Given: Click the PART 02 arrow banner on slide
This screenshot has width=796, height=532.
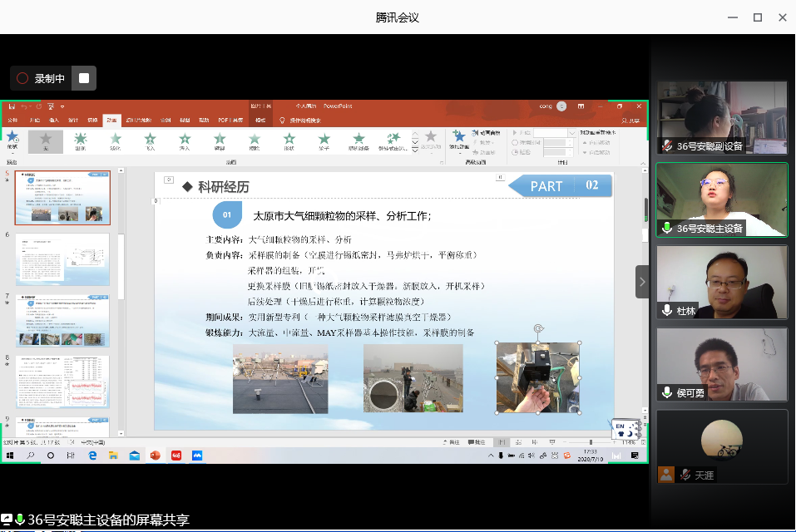Looking at the screenshot, I should tap(560, 185).
